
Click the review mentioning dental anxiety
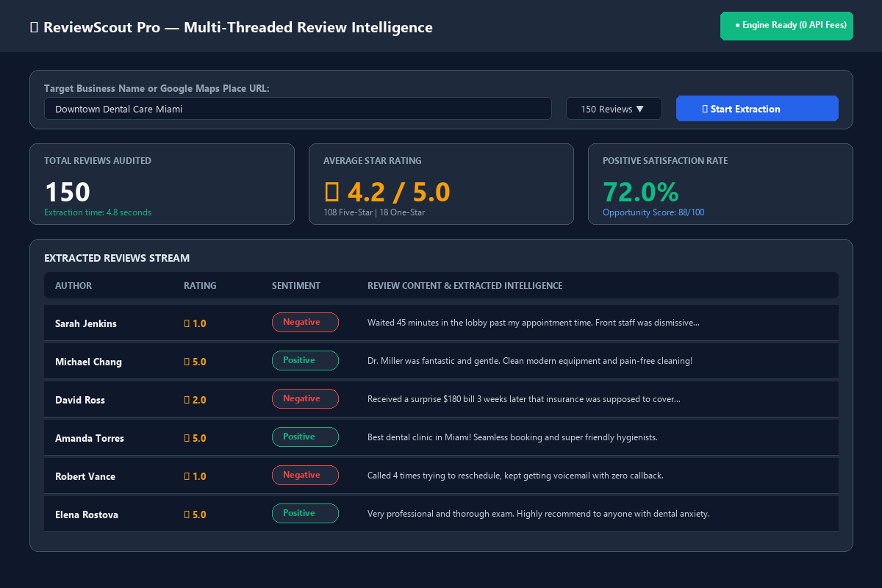point(539,514)
